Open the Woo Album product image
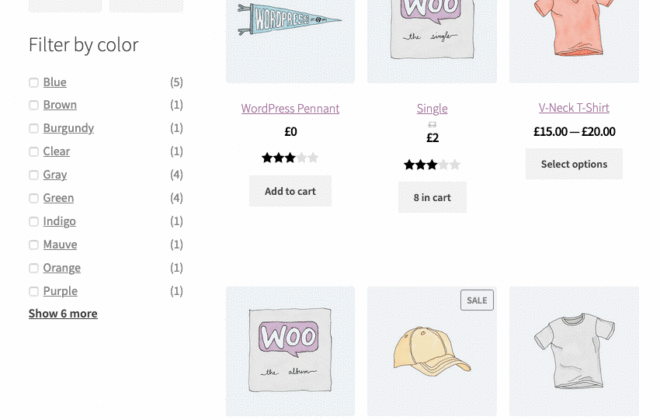Viewport: 660px width, 420px height. click(x=290, y=351)
